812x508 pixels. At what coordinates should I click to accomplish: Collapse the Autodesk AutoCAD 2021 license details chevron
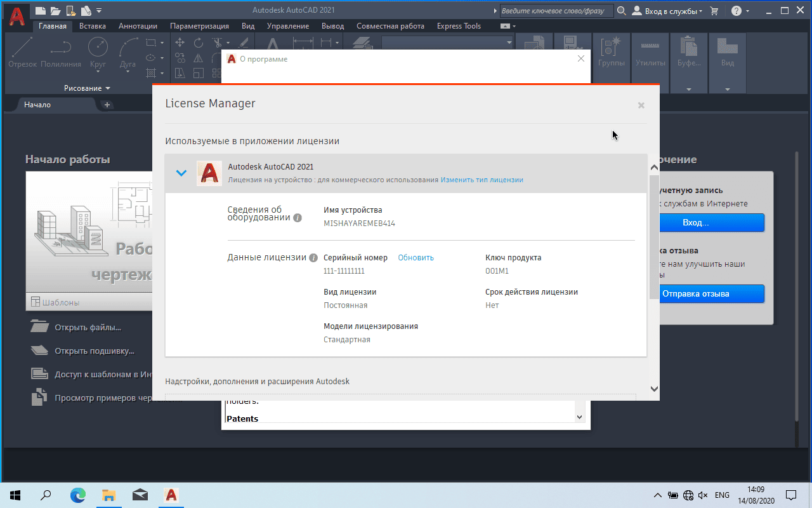pyautogui.click(x=181, y=173)
